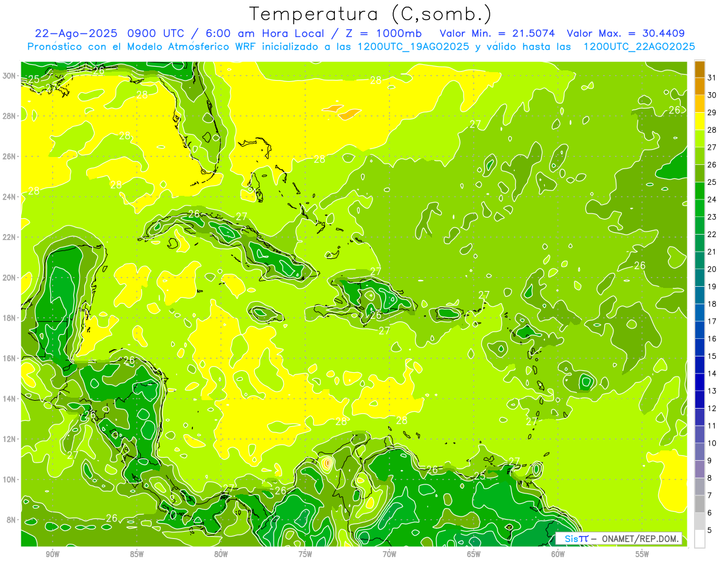Click the 16N latitude axis label

10,358
